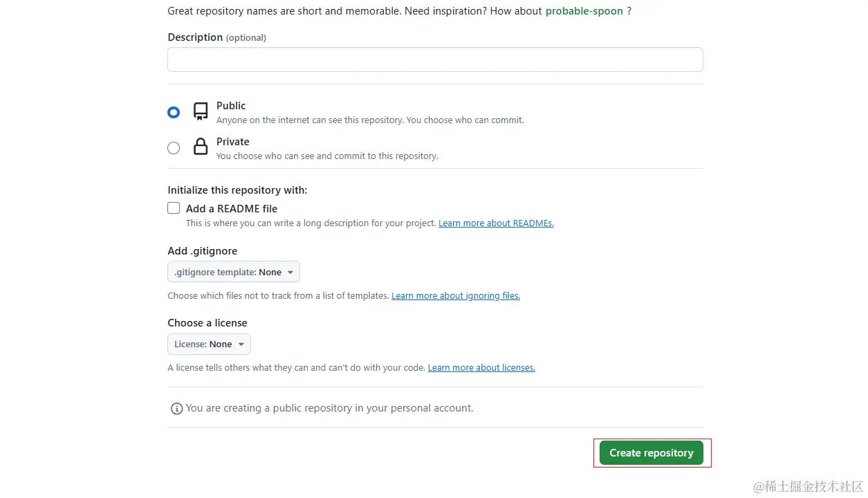
Task: Click the info icon beside public repository notice
Action: (176, 409)
